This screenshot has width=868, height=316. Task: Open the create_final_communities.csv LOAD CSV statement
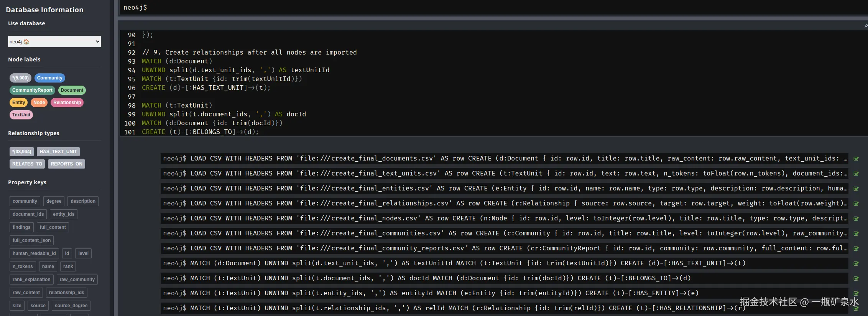[504, 233]
